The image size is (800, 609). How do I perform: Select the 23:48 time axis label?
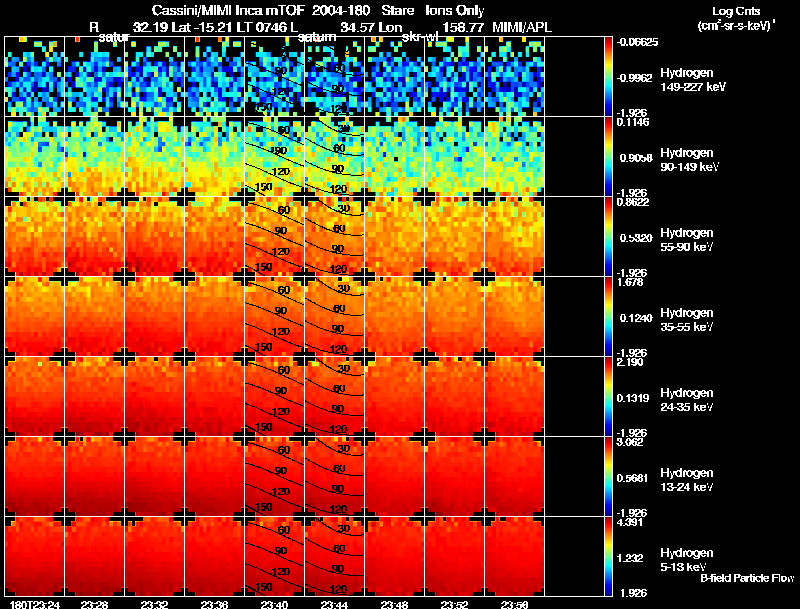394,605
